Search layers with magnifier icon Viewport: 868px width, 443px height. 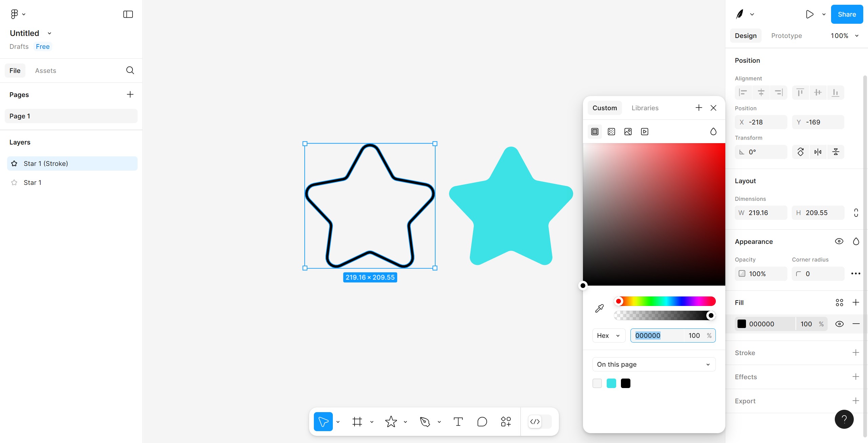(x=130, y=71)
